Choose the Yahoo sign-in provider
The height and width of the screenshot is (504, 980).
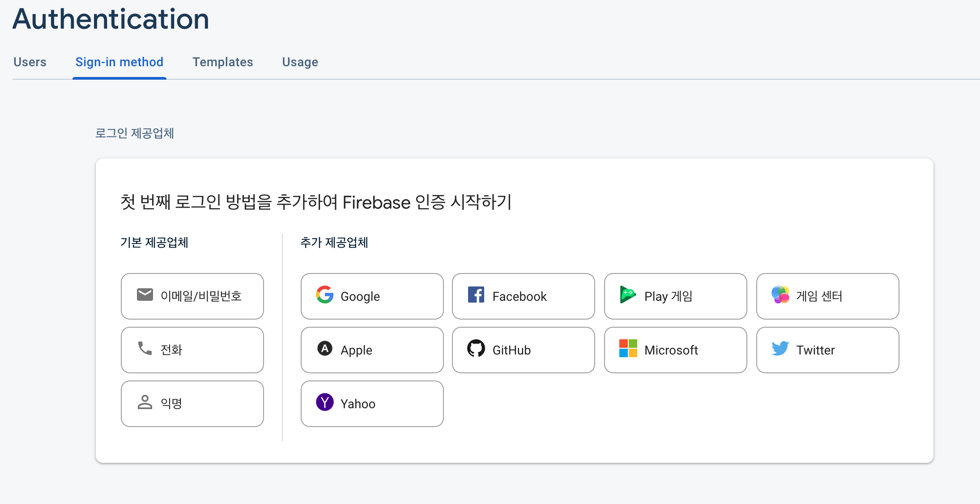point(371,404)
